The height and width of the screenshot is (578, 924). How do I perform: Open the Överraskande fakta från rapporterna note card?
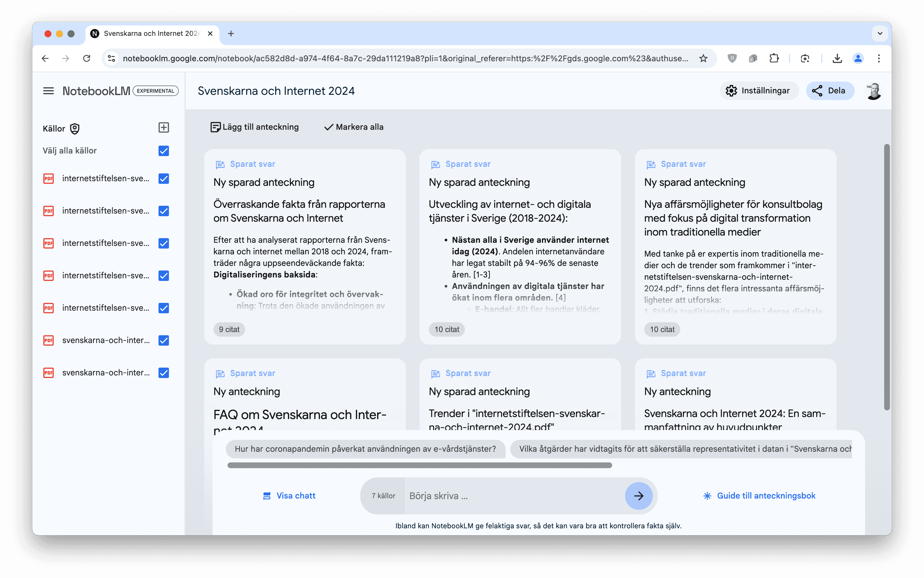(305, 247)
